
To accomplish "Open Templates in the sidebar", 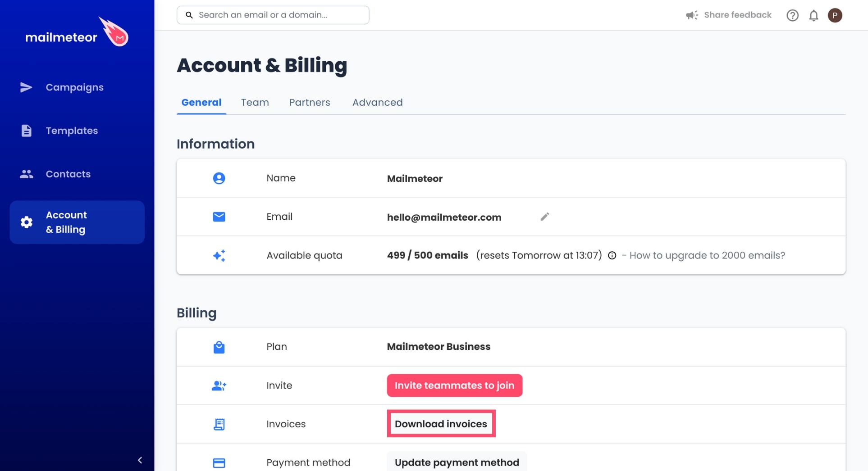I will click(77, 131).
